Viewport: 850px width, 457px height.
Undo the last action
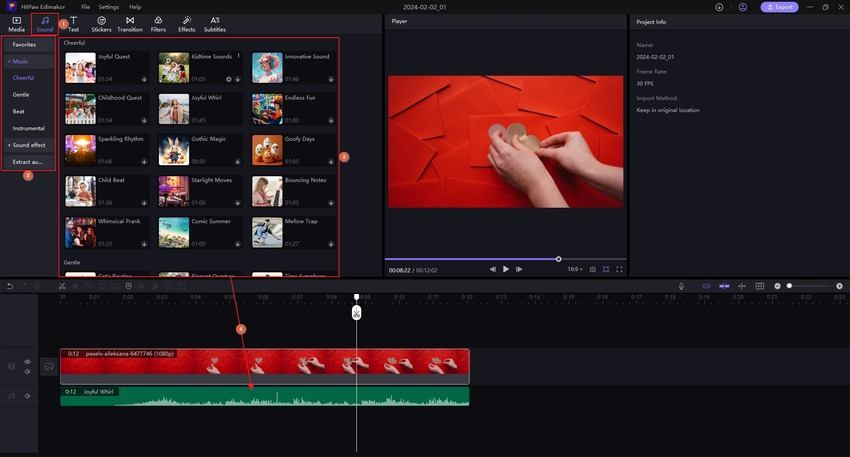point(10,286)
